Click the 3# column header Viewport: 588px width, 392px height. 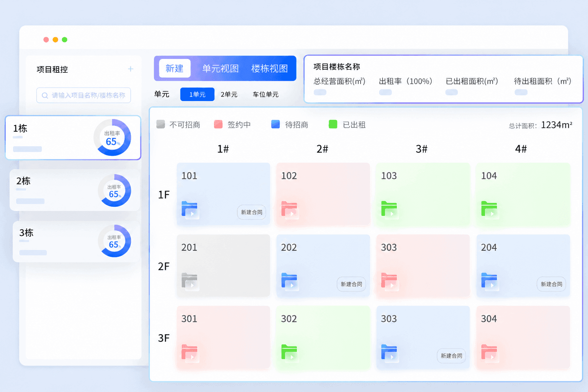click(x=421, y=149)
